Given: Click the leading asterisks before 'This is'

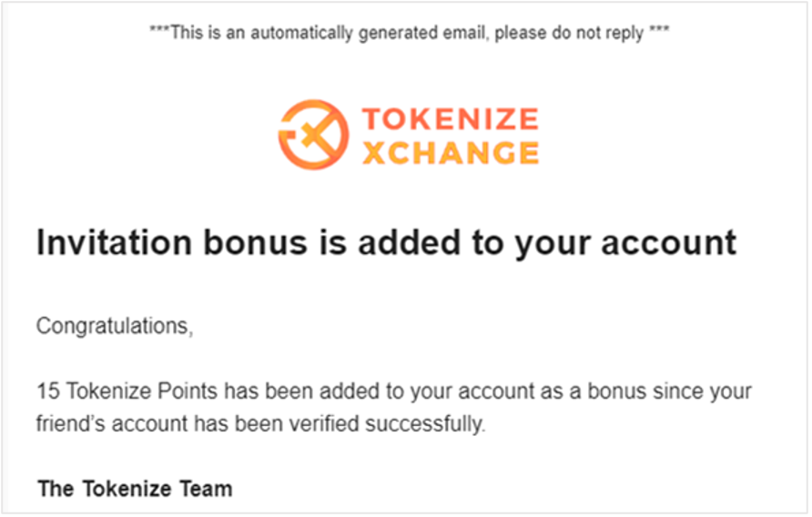Looking at the screenshot, I should 159,29.
